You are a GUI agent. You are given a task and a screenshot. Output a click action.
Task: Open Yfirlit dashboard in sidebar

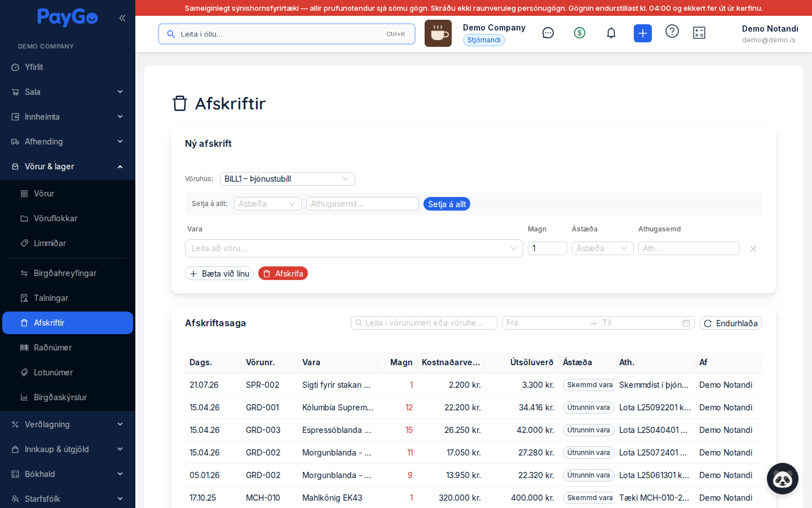coord(68,67)
